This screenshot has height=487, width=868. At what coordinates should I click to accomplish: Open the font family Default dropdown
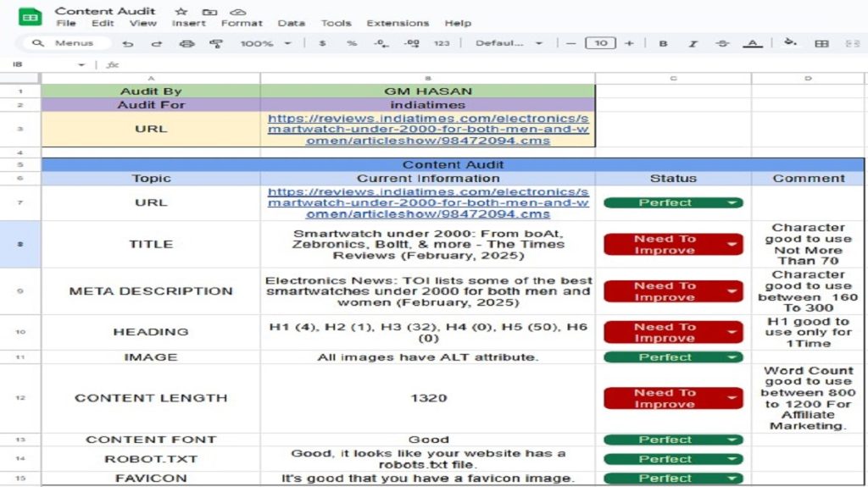click(x=509, y=43)
